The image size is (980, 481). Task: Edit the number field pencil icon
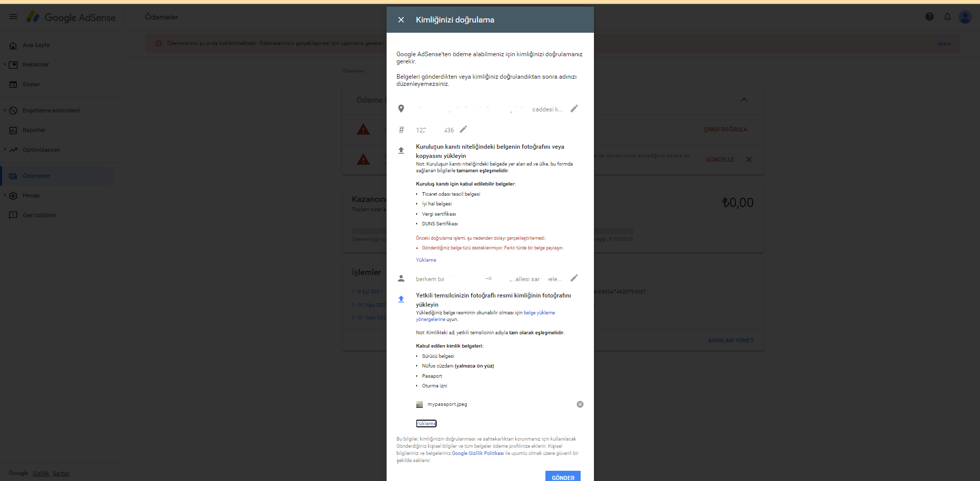point(463,129)
